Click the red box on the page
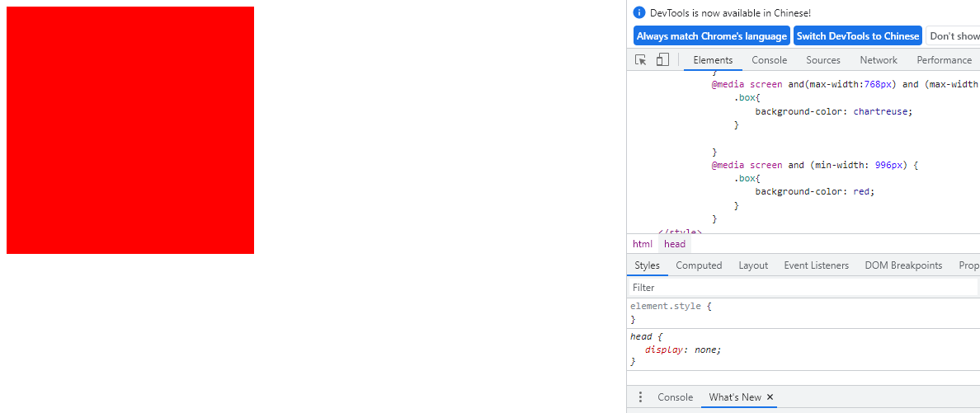This screenshot has height=413, width=980. [130, 130]
